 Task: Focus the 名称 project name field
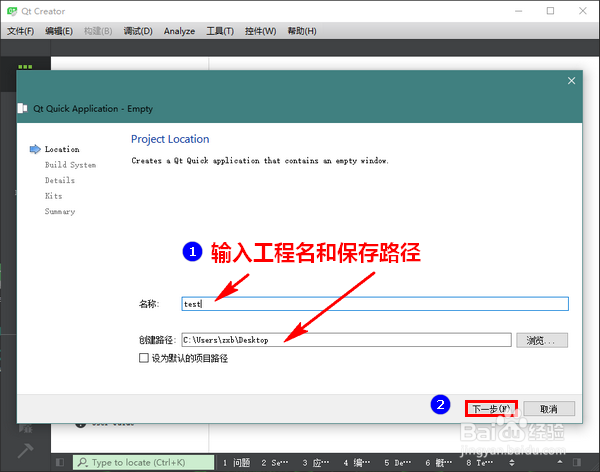tap(375, 304)
